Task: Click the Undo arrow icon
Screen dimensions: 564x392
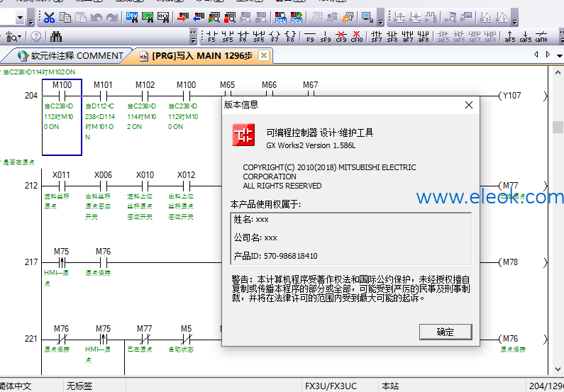Action: click(x=96, y=17)
